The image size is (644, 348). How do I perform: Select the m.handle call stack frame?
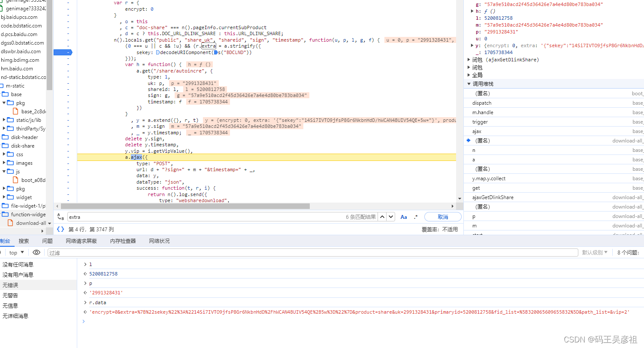point(554,112)
